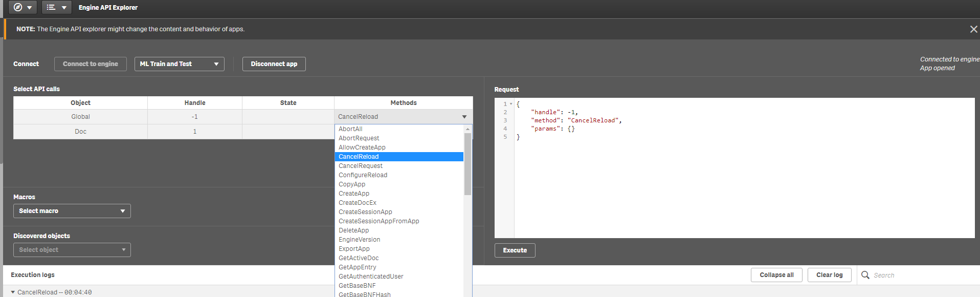This screenshot has width=980, height=297.
Task: Select GetAuthenticatedUser from the list
Action: click(371, 277)
